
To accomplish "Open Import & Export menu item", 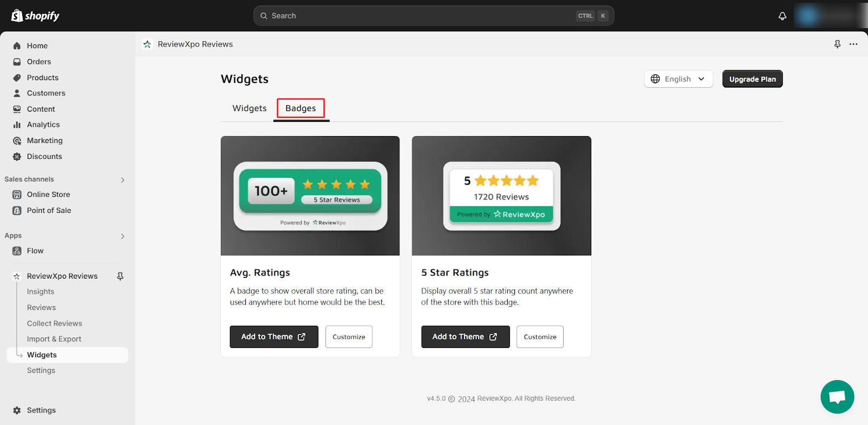I will (54, 339).
